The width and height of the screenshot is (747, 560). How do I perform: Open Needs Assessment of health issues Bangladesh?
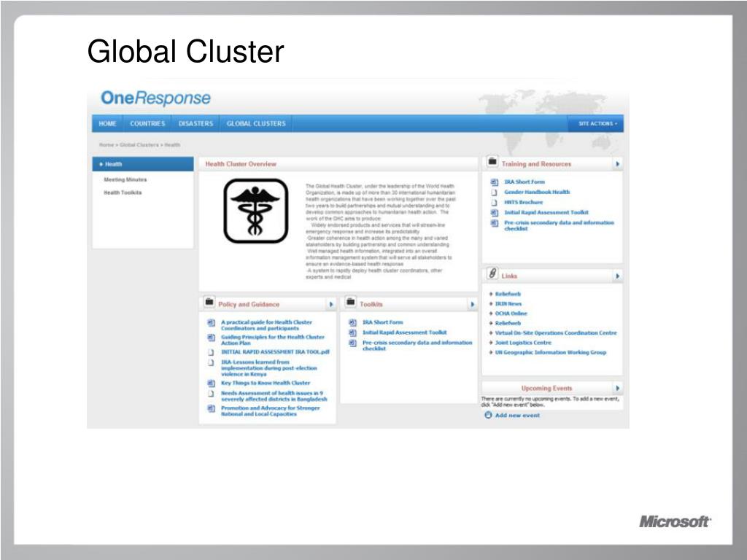coord(274,396)
